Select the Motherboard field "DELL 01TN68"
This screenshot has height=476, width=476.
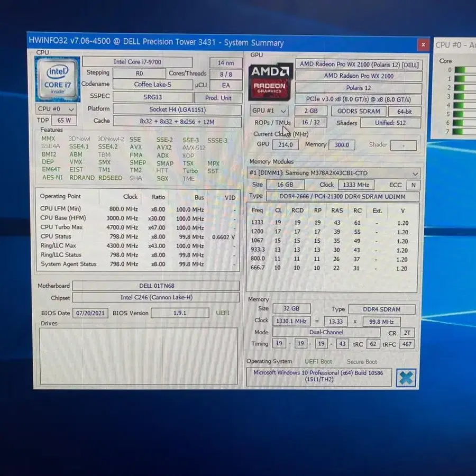pyautogui.click(x=157, y=286)
